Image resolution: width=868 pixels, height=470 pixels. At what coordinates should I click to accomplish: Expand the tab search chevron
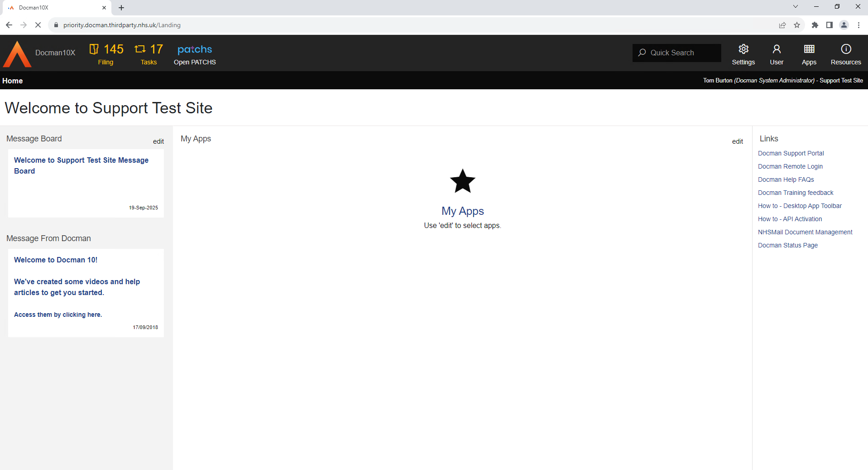(795, 6)
